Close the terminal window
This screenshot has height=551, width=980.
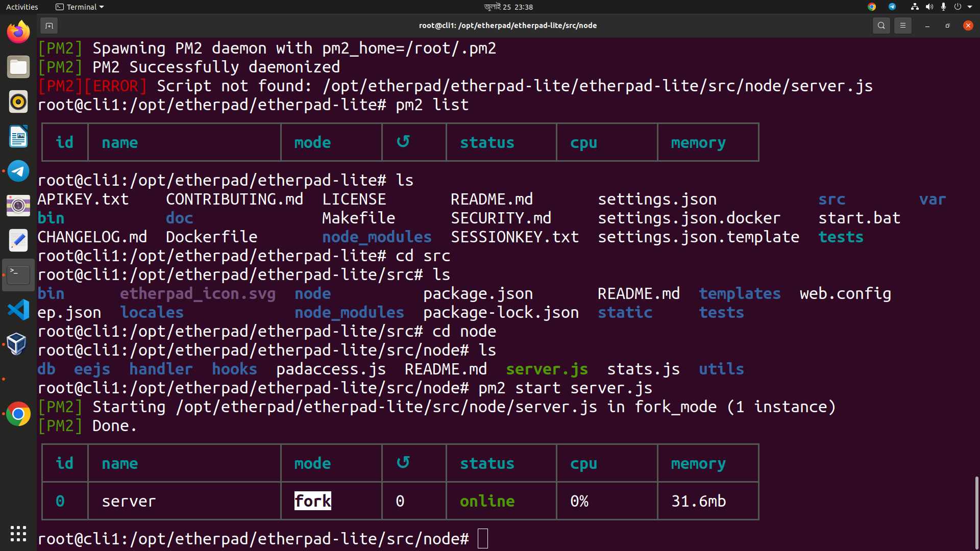click(x=968, y=26)
